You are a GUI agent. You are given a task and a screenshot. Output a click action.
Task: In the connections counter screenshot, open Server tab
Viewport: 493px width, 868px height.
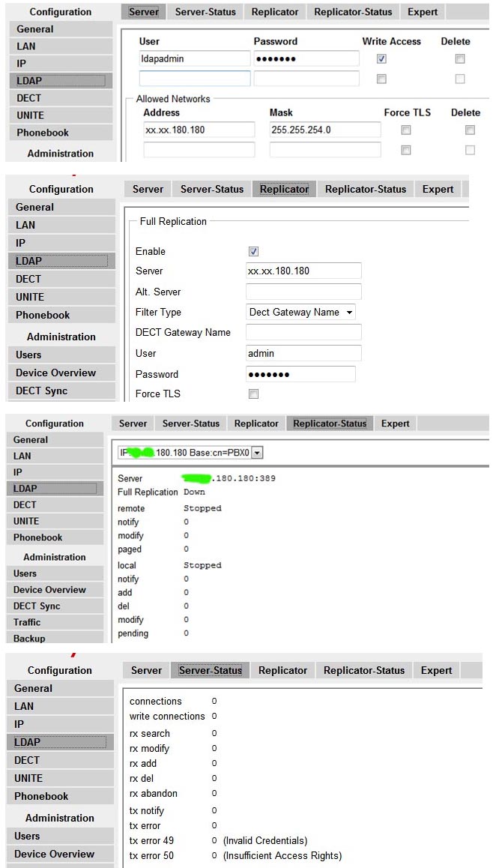(146, 670)
